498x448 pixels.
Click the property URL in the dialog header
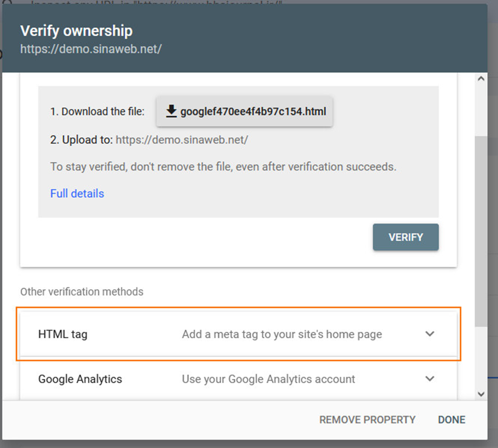tap(91, 50)
